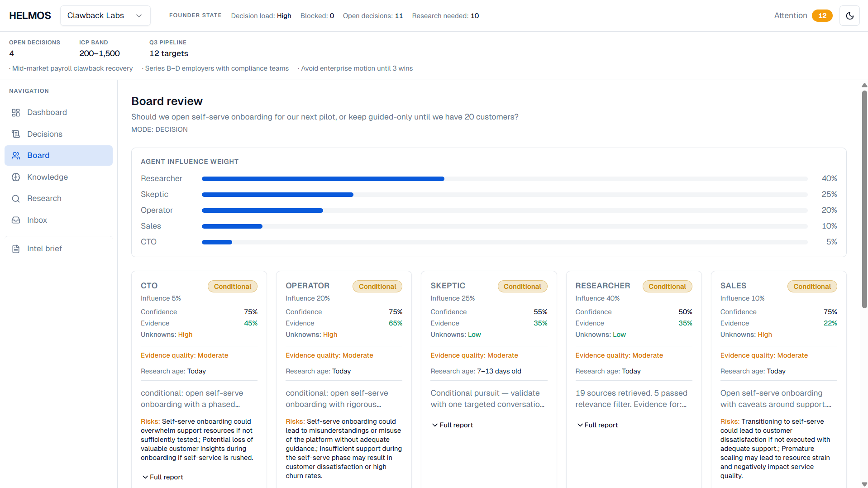Open Inbox navigation item
This screenshot has height=488, width=868.
(x=58, y=220)
